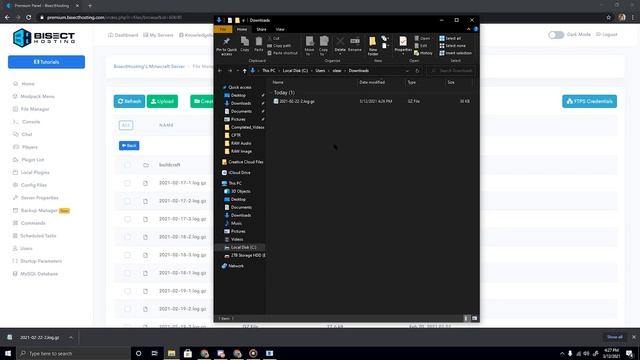This screenshot has width=640, height=360.
Task: Click Copy path in ribbon
Action: pos(279,46)
